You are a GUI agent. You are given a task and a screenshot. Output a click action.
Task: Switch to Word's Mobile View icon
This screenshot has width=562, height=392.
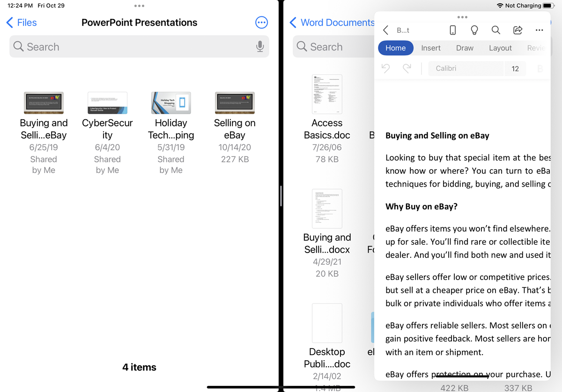point(452,30)
